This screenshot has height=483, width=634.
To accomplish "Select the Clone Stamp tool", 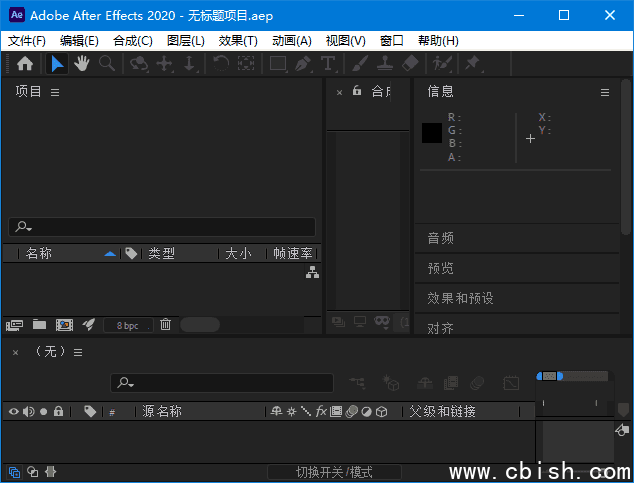I will click(385, 63).
